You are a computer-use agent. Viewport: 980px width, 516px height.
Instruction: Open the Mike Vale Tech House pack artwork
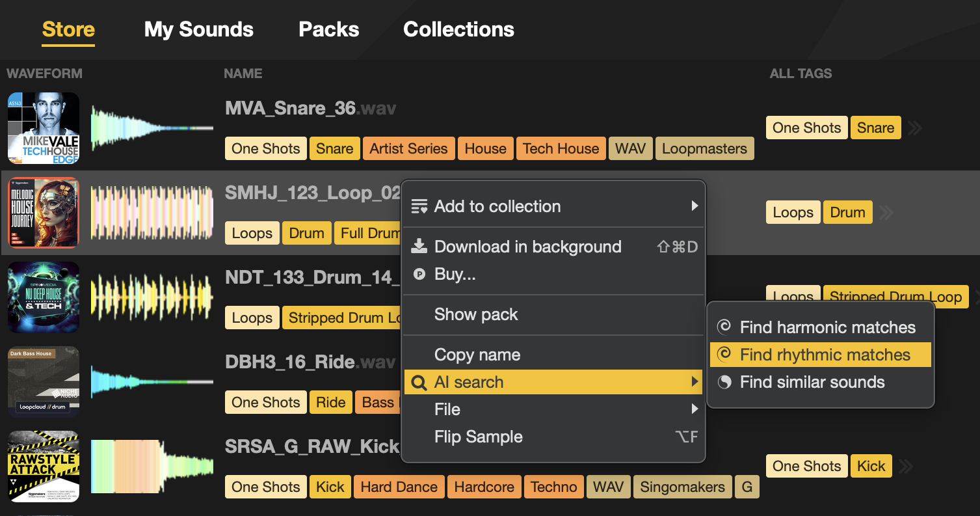click(44, 128)
